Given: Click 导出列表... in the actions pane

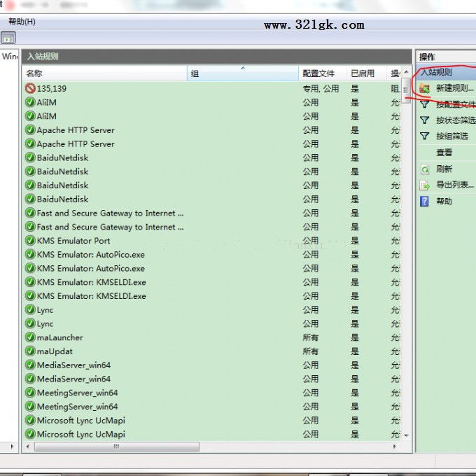Looking at the screenshot, I should pos(455,185).
